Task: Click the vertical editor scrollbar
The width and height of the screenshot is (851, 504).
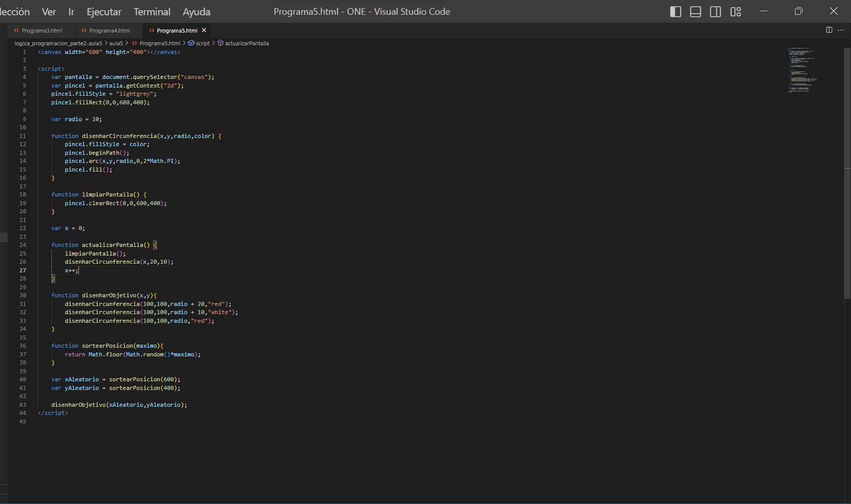Action: pos(847,173)
